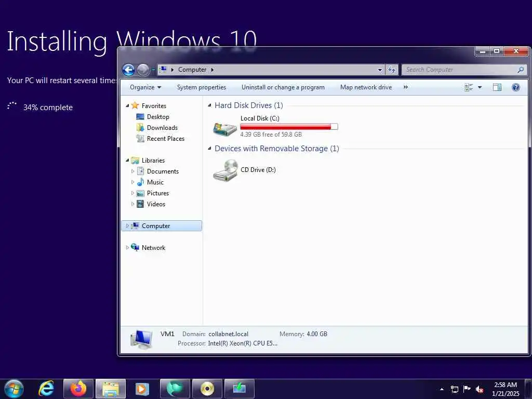Click the search magnifier icon
This screenshot has width=532, height=399.
(x=521, y=70)
